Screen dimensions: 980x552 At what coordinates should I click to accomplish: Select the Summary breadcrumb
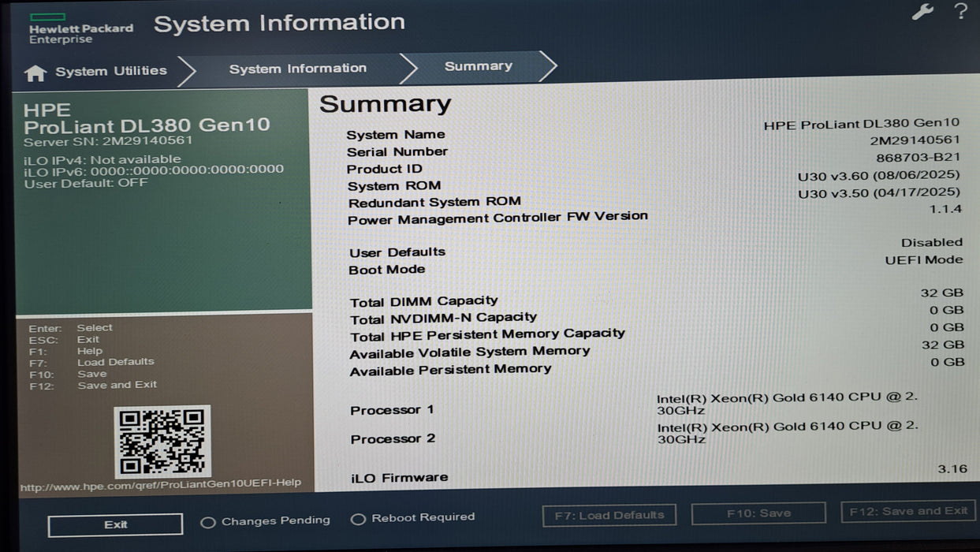click(479, 66)
